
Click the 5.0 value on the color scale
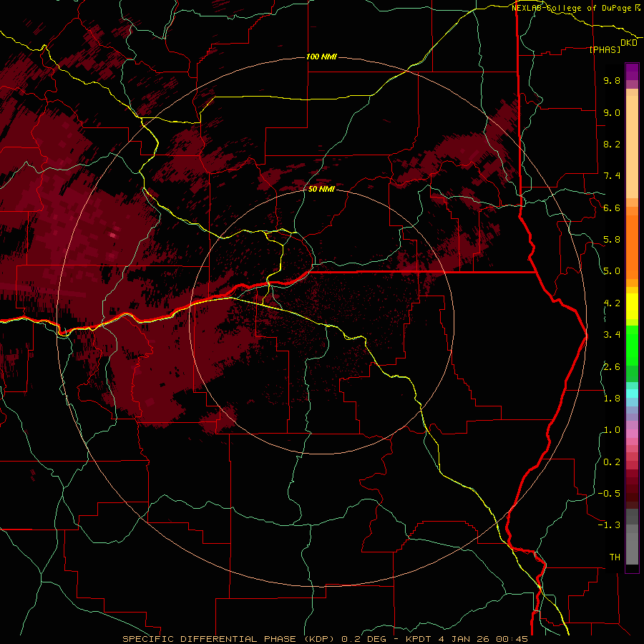coord(612,271)
